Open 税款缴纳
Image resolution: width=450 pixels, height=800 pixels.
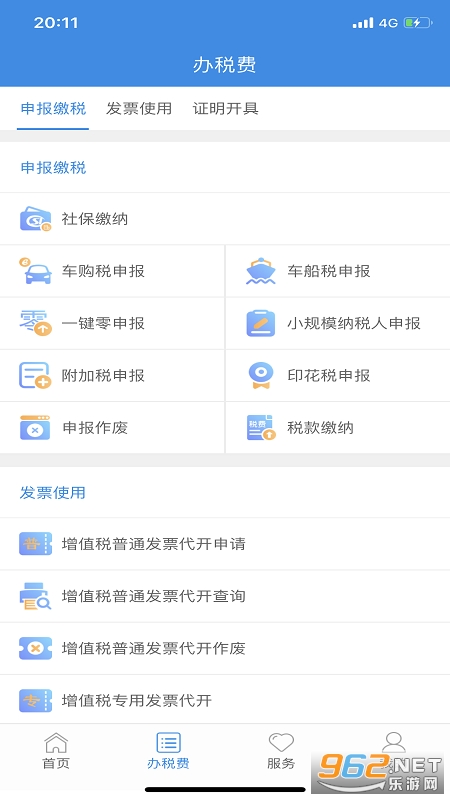pyautogui.click(x=338, y=428)
